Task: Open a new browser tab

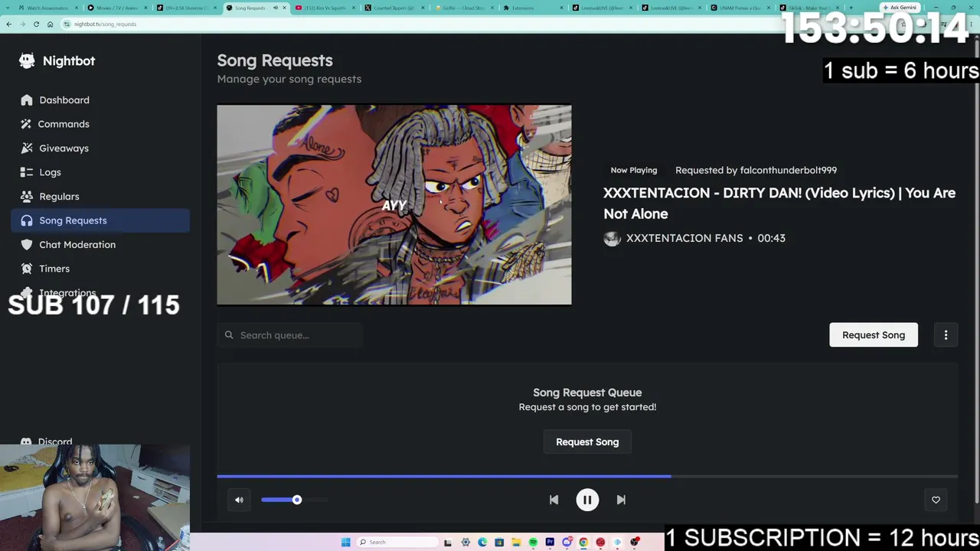Action: click(851, 8)
